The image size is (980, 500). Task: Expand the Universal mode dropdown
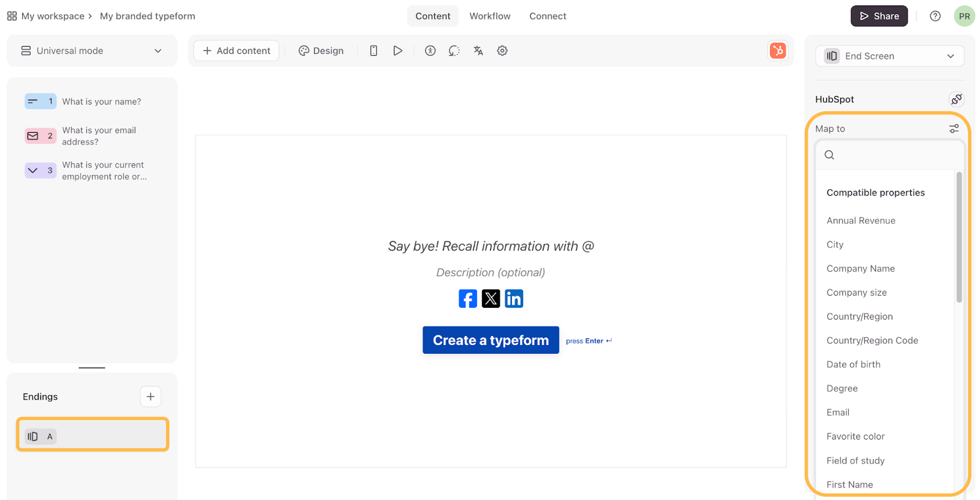point(92,51)
